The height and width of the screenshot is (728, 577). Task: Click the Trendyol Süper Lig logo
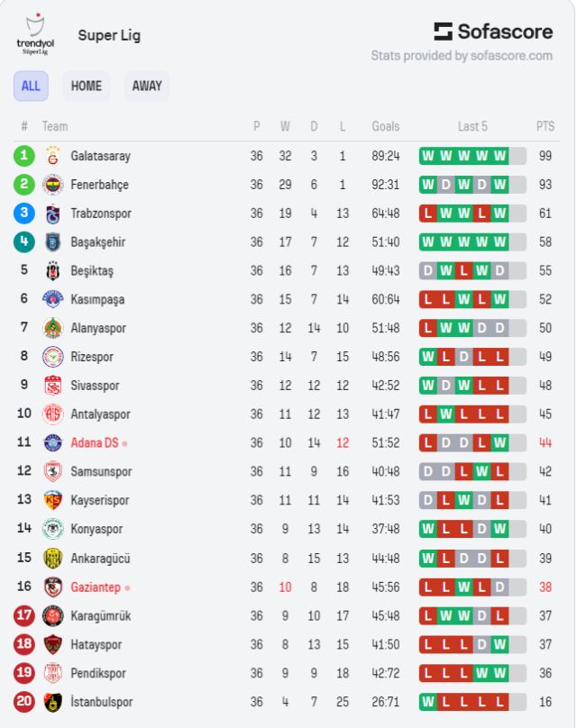[36, 34]
